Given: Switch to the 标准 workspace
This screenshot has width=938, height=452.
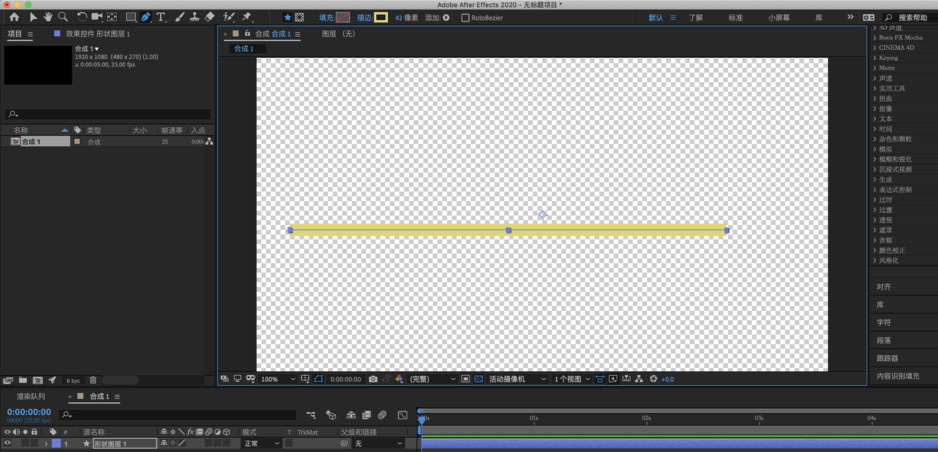Looking at the screenshot, I should tap(735, 18).
